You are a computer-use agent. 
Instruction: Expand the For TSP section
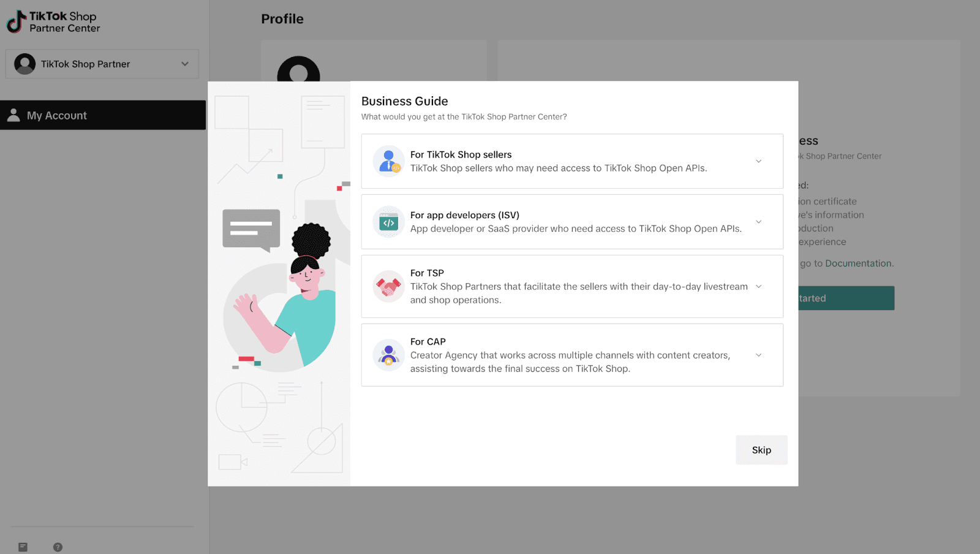point(758,286)
